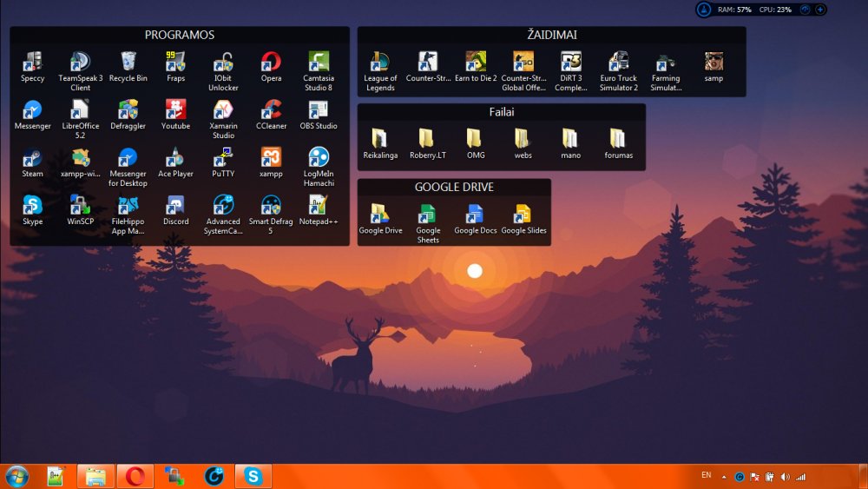This screenshot has width=868, height=489.
Task: Open File Explorer from the taskbar
Action: point(95,476)
